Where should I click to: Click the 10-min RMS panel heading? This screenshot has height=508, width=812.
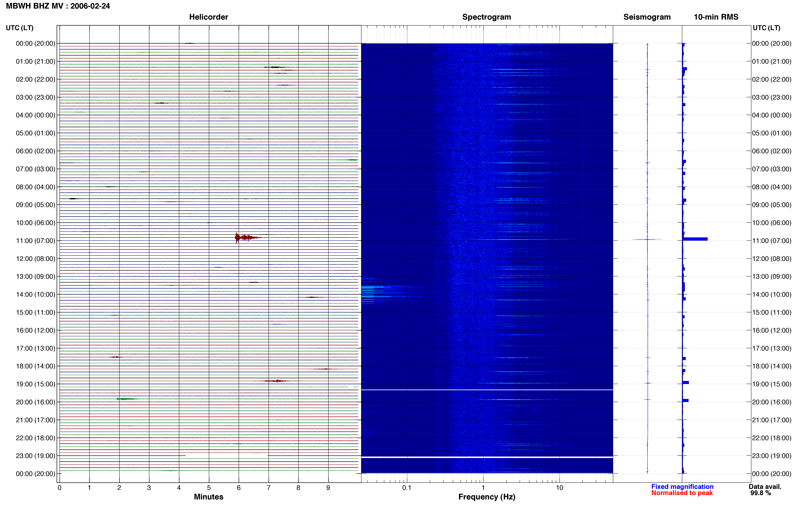pyautogui.click(x=716, y=17)
